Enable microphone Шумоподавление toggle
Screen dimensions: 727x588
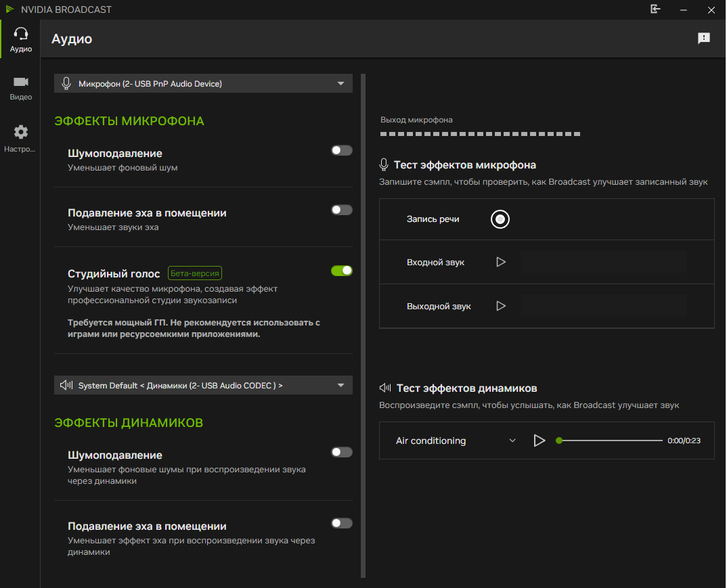pos(342,150)
